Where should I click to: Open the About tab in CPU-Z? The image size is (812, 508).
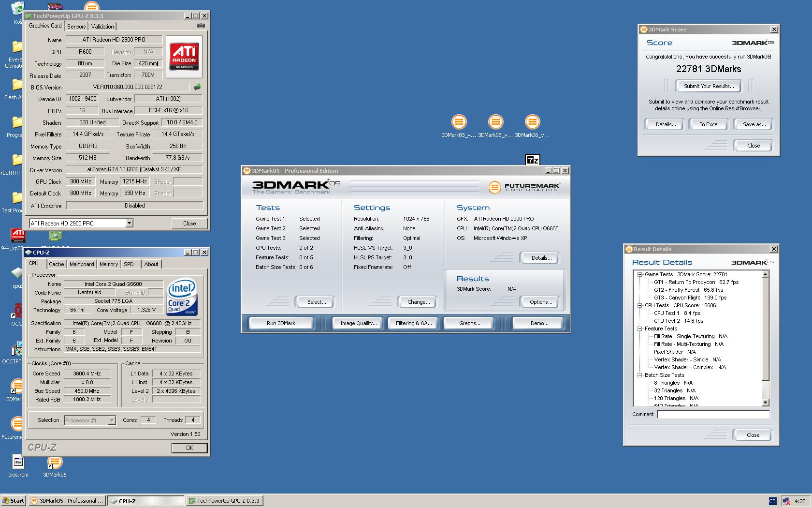(151, 264)
